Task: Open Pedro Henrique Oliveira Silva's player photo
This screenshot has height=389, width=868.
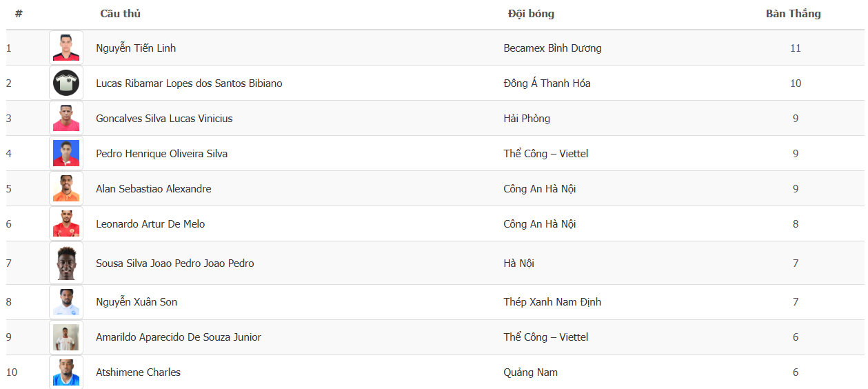Action: pyautogui.click(x=66, y=153)
